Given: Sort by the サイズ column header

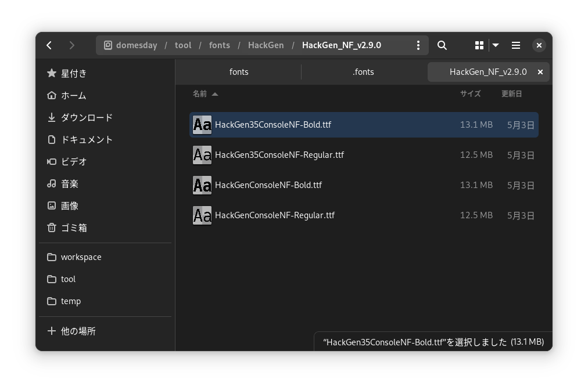Looking at the screenshot, I should pos(471,93).
